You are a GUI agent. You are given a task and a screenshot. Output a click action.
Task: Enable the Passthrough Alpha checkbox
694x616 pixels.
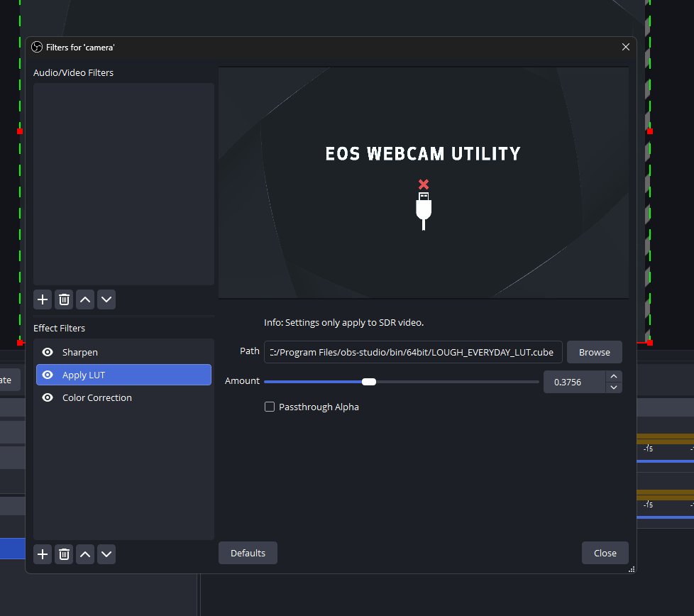[x=270, y=407]
